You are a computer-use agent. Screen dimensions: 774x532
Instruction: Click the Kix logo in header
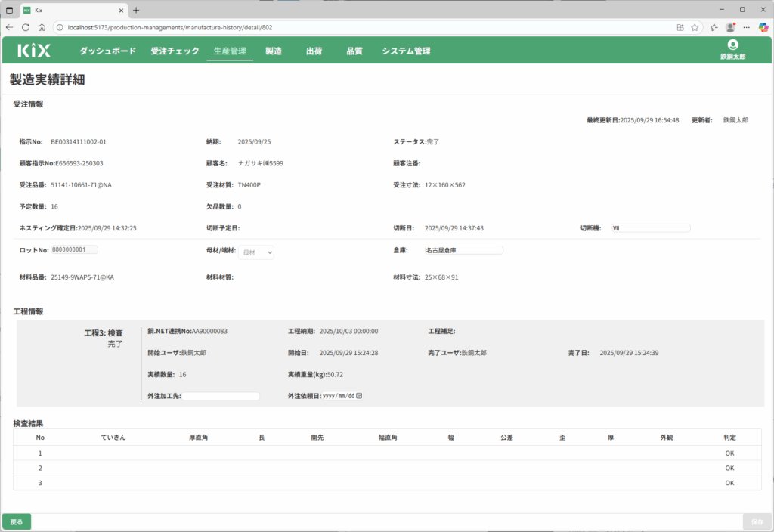(x=34, y=51)
